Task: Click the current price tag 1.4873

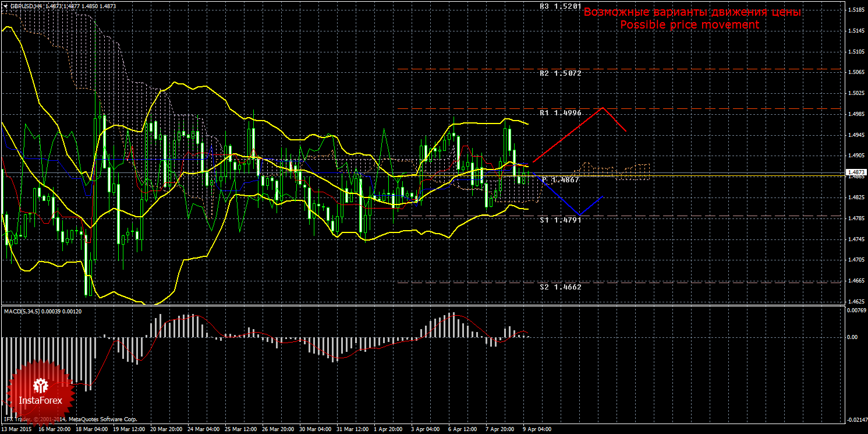Action: tap(856, 173)
